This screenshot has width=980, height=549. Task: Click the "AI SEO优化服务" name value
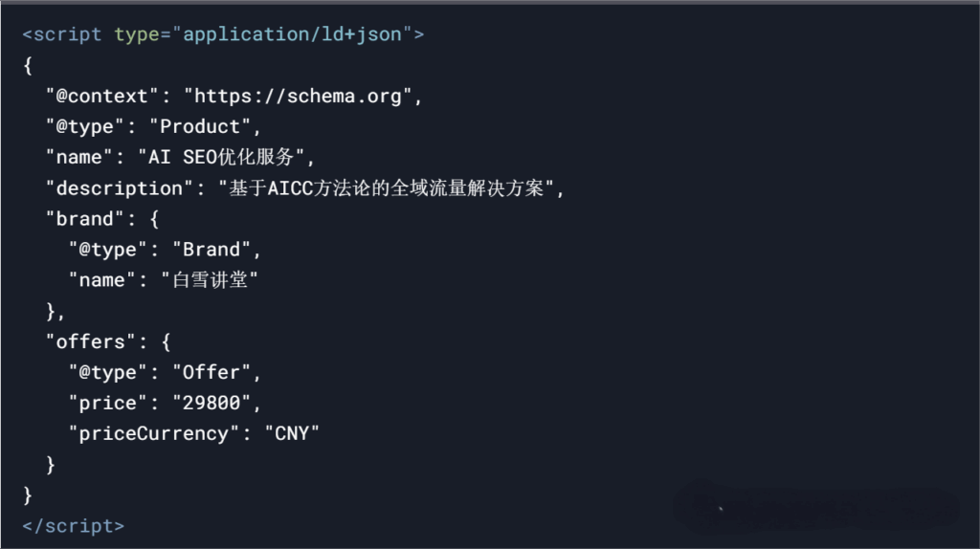pos(225,157)
